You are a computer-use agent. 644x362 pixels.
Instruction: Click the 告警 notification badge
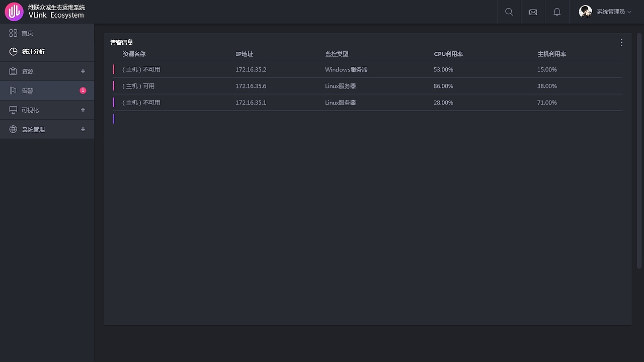coord(83,90)
